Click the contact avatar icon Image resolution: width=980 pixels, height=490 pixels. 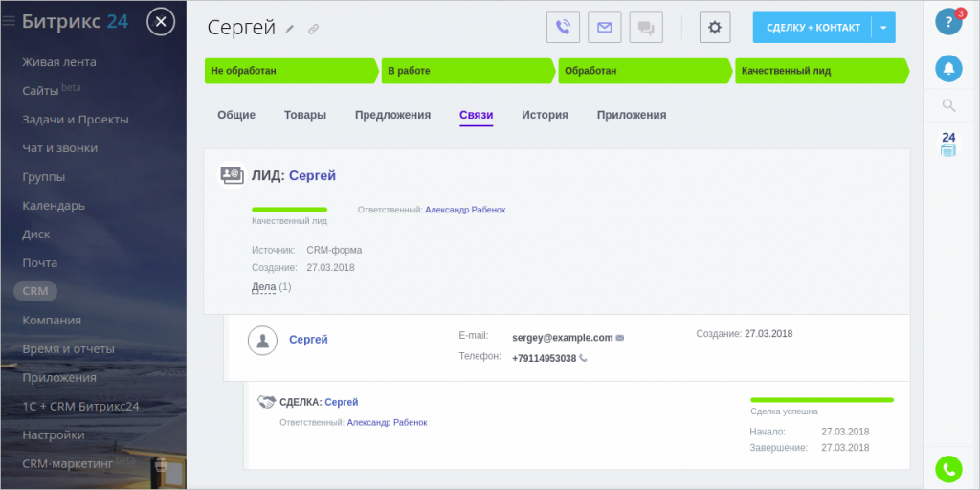click(x=262, y=341)
